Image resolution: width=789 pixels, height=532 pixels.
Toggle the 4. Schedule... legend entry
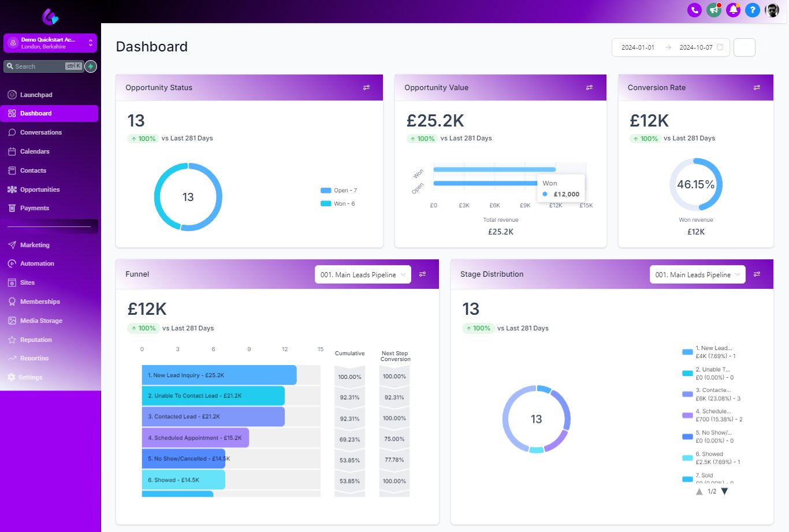(x=713, y=415)
